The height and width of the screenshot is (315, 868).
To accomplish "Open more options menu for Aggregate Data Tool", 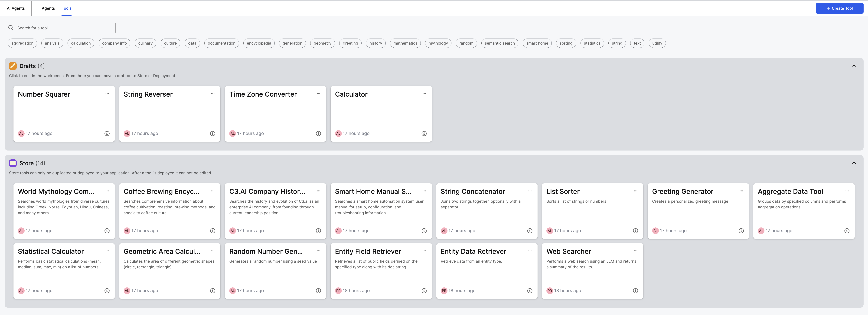I will click(x=847, y=191).
